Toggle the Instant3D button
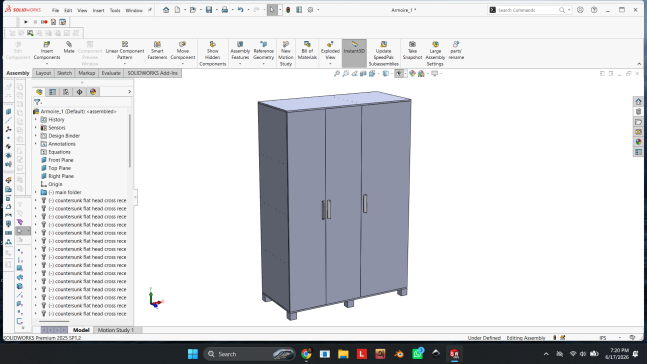Viewport: 647px width, 364px height. coord(354,53)
